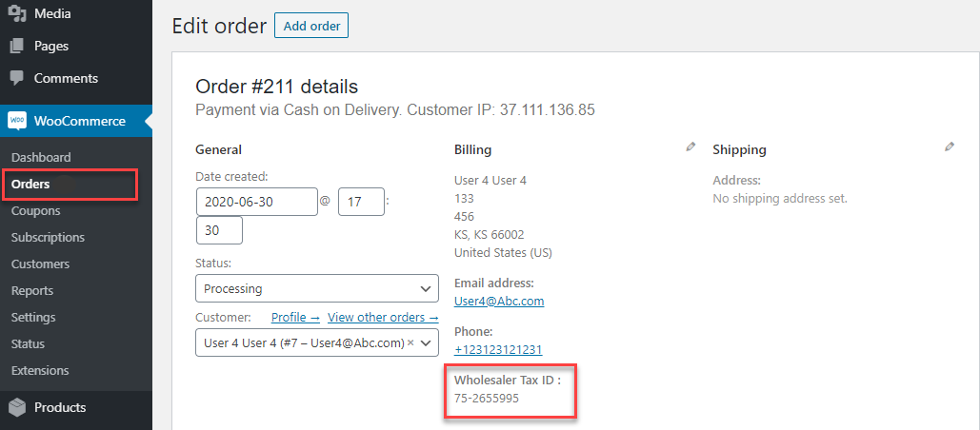Click the Add order button
The image size is (980, 430).
tap(311, 26)
